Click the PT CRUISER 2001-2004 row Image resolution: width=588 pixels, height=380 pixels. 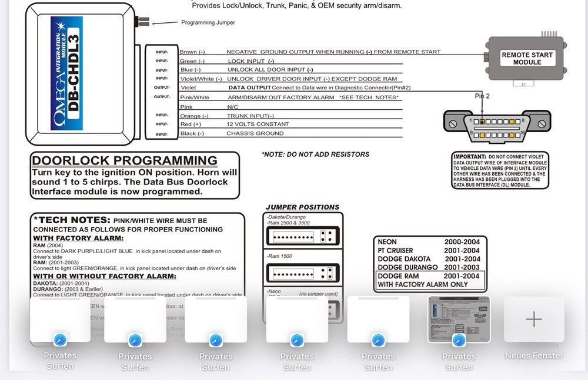(x=429, y=251)
